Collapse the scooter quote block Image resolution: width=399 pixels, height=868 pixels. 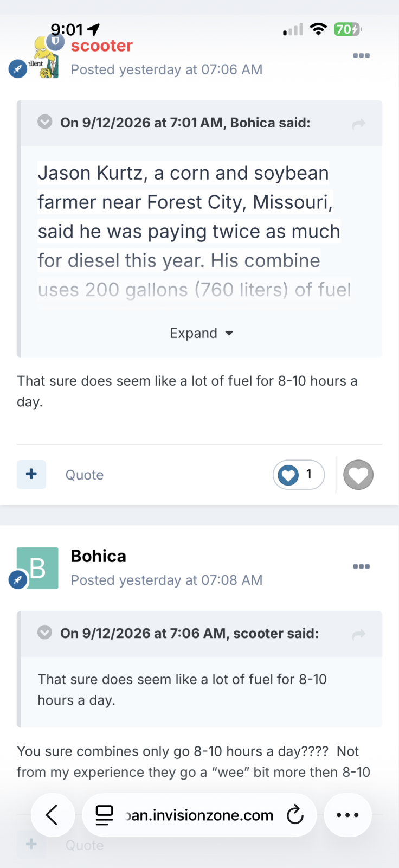point(45,632)
